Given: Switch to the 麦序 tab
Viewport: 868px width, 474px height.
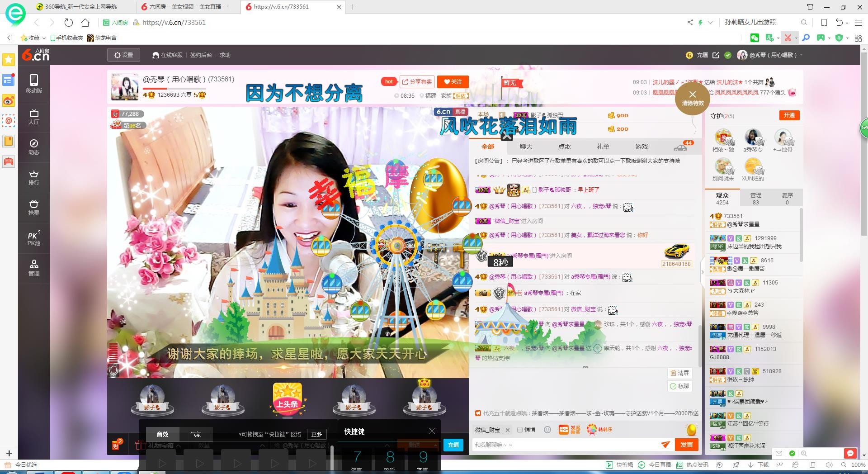Looking at the screenshot, I should pos(787,199).
